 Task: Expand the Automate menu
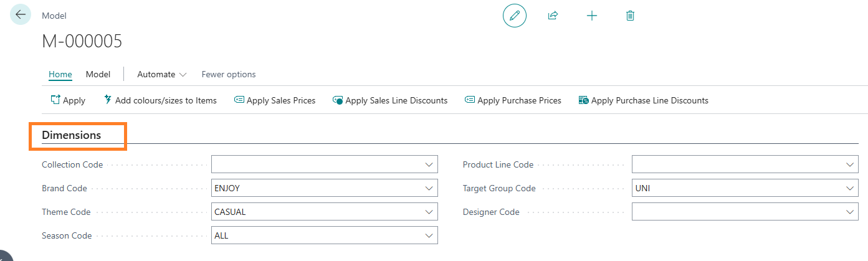pos(162,74)
